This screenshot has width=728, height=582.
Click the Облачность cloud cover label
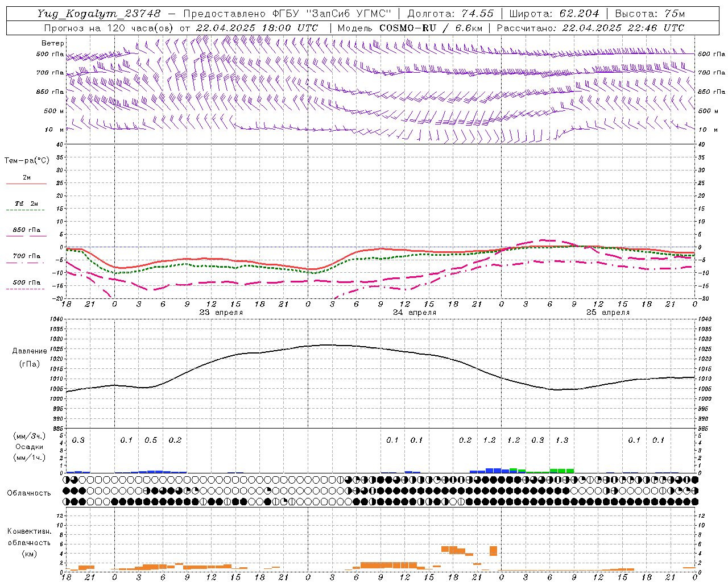click(29, 493)
